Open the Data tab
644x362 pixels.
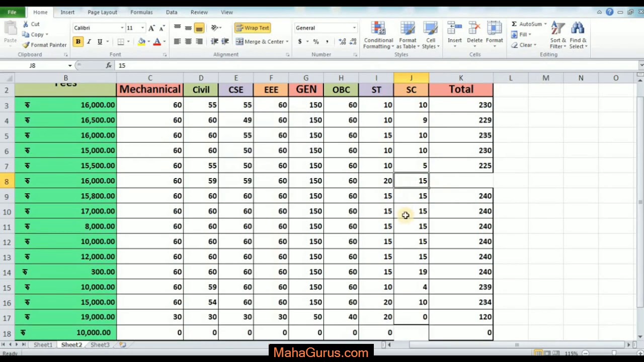[x=172, y=12]
